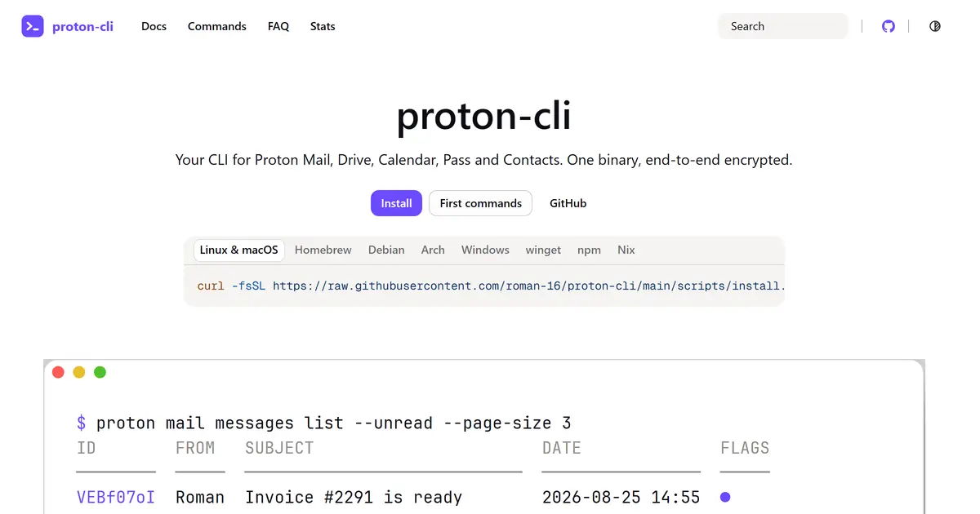The width and height of the screenshot is (980, 514).
Task: Go to the FAQ page
Action: [x=278, y=26]
